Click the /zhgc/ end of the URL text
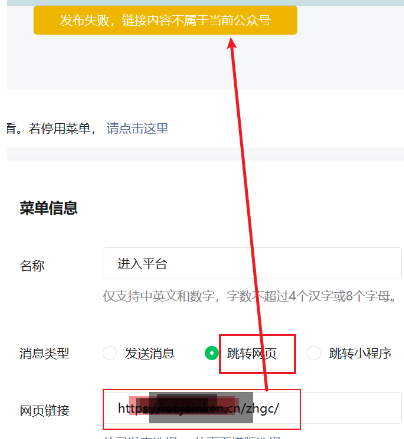 [x=262, y=408]
